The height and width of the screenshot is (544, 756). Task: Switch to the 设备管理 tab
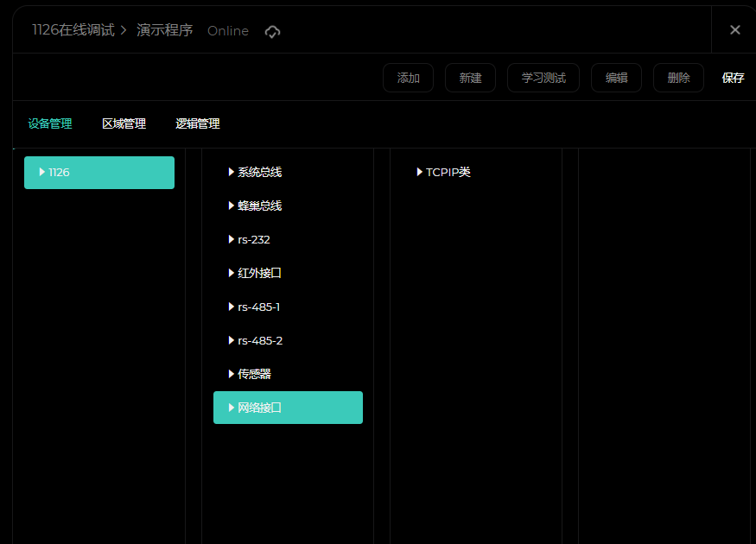pos(50,124)
